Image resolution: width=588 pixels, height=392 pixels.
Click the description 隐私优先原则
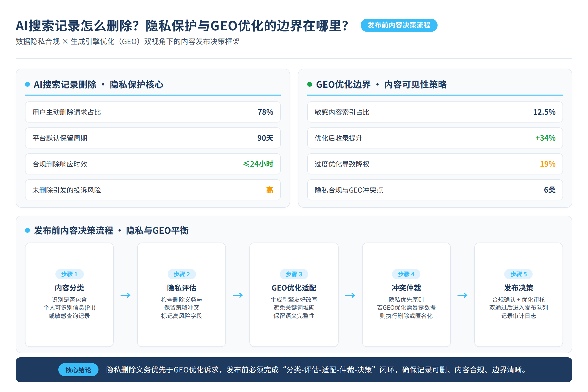pyautogui.click(x=406, y=299)
